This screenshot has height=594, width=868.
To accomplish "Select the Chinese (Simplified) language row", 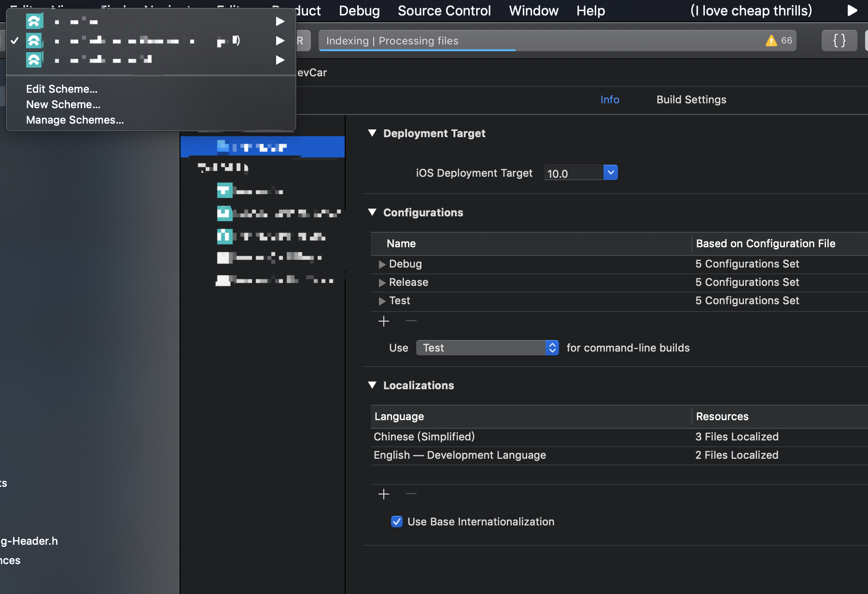I will pyautogui.click(x=619, y=437).
